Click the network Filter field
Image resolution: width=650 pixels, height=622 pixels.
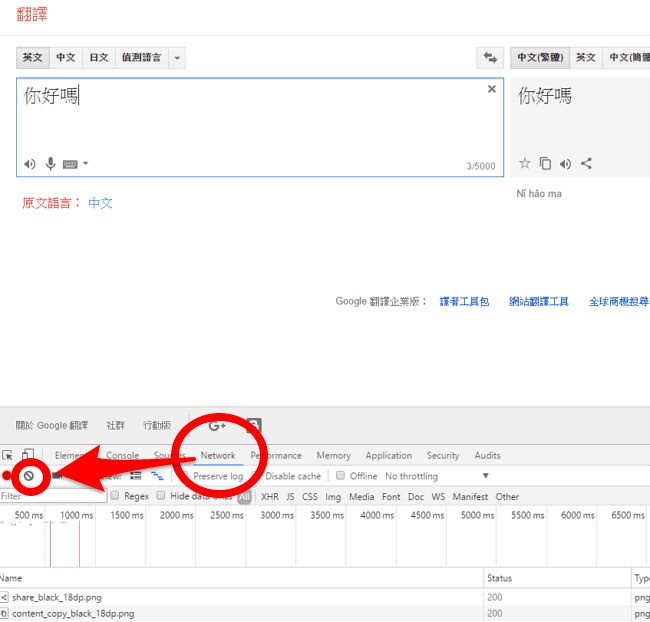(53, 496)
